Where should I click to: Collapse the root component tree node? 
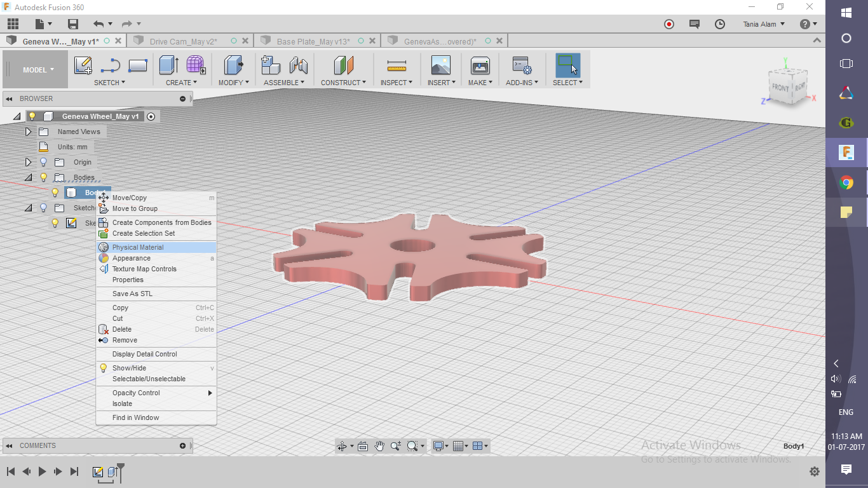pos(17,116)
